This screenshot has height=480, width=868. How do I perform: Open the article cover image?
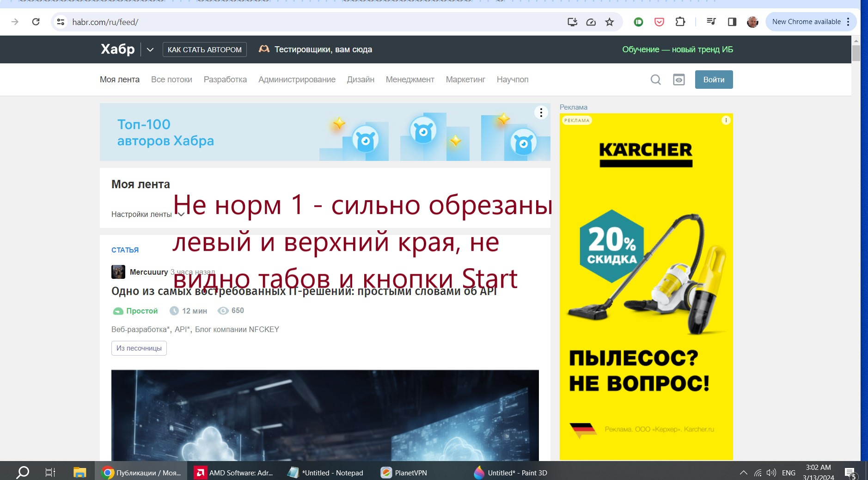click(325, 415)
